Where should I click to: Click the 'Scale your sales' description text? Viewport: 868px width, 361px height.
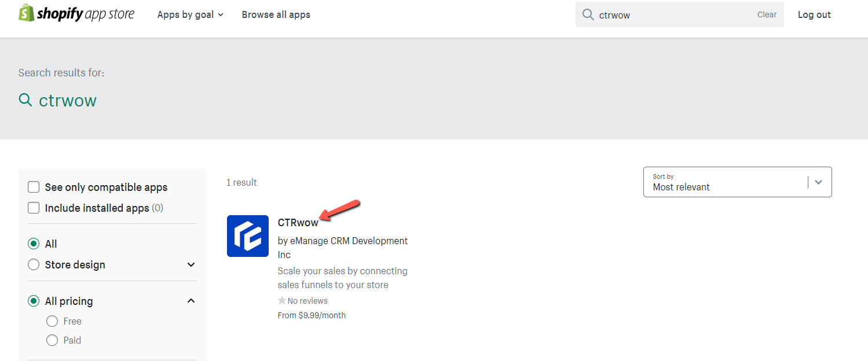coord(343,278)
